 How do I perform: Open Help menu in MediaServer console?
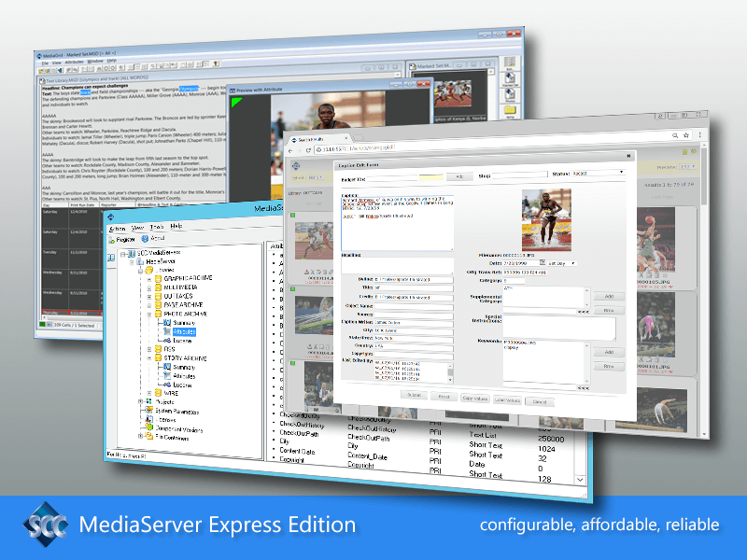176,226
